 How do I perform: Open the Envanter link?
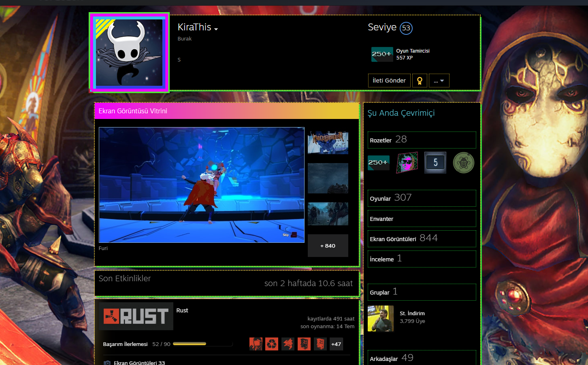click(422, 219)
